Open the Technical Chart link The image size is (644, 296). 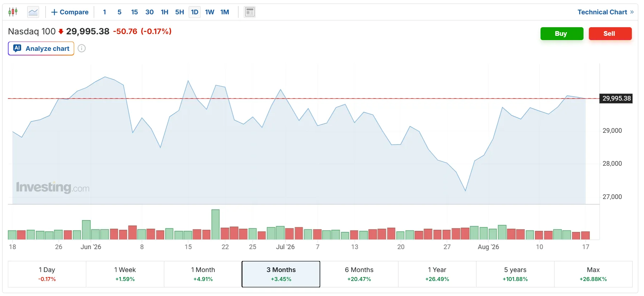click(x=606, y=12)
